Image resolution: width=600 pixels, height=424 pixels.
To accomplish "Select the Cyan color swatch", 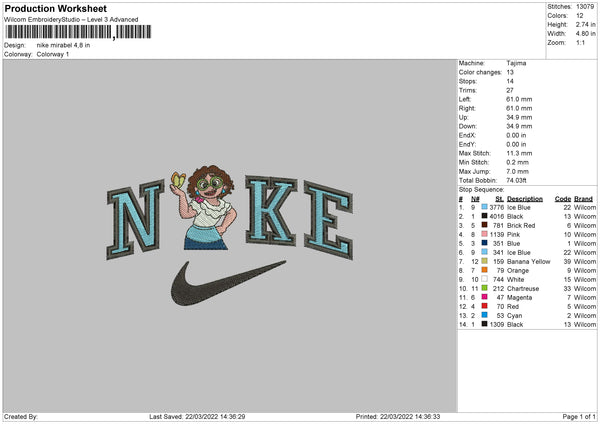I will [x=484, y=315].
